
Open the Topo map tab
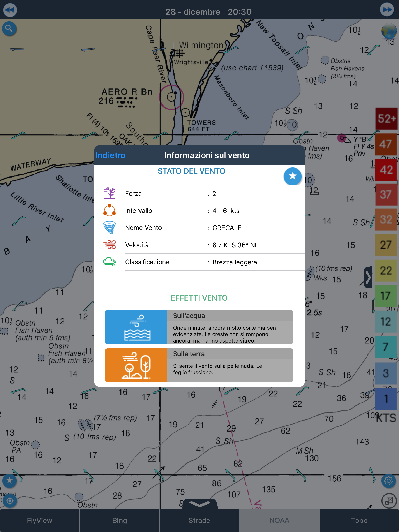[x=359, y=520]
